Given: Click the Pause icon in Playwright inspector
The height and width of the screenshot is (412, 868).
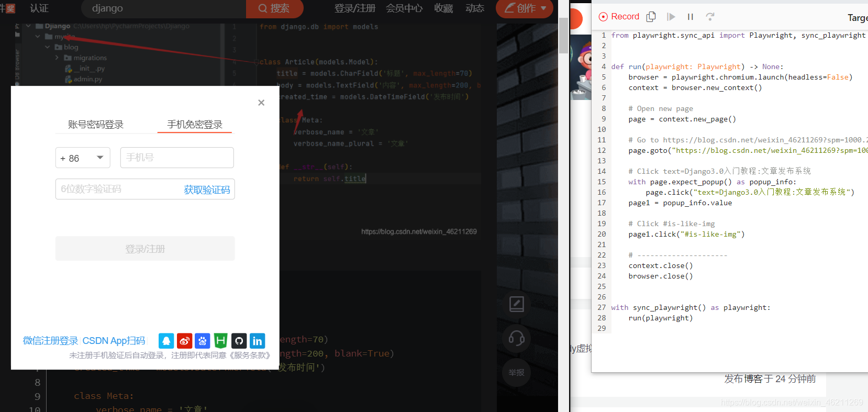Looking at the screenshot, I should point(691,17).
